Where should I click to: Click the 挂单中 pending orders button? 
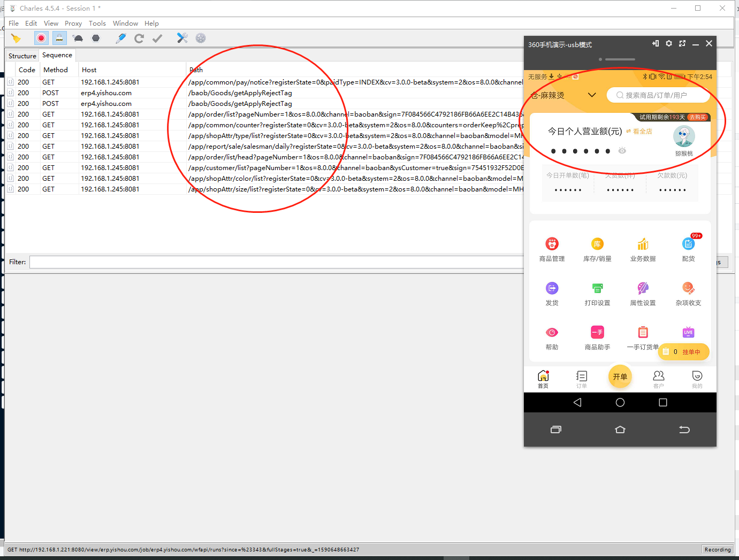click(683, 352)
